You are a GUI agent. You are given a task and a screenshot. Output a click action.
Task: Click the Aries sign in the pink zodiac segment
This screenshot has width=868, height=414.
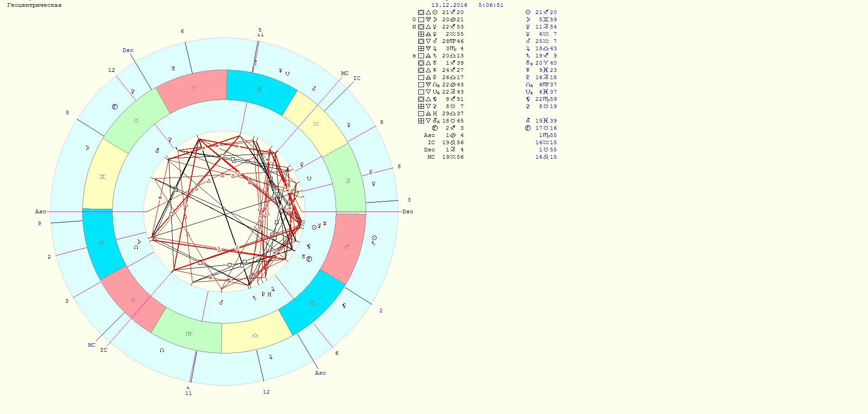(x=193, y=89)
